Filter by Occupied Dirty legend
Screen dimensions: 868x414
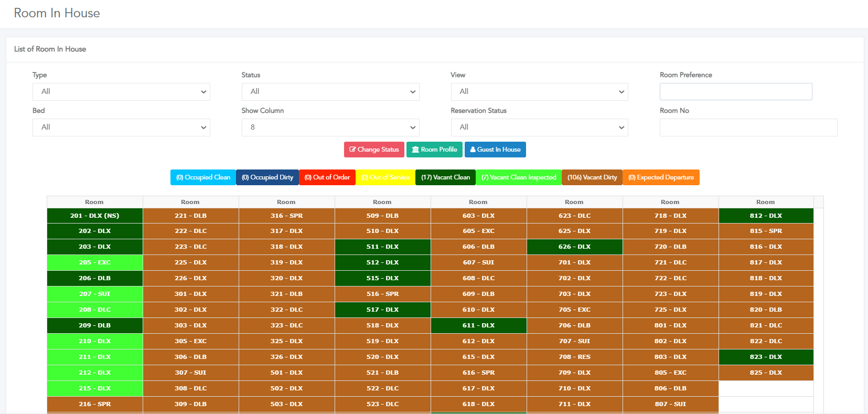pyautogui.click(x=267, y=177)
